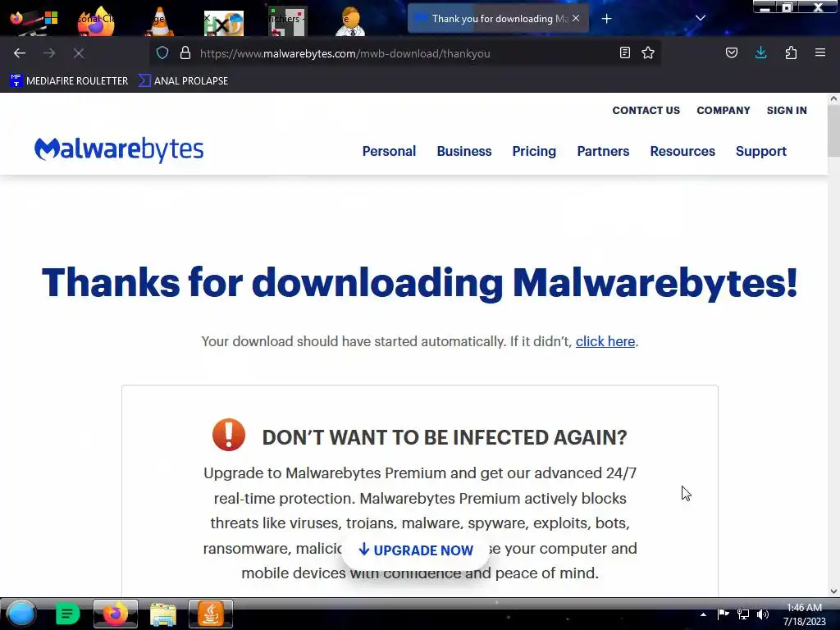Show hidden system tray icons
The height and width of the screenshot is (630, 840).
pyautogui.click(x=703, y=614)
